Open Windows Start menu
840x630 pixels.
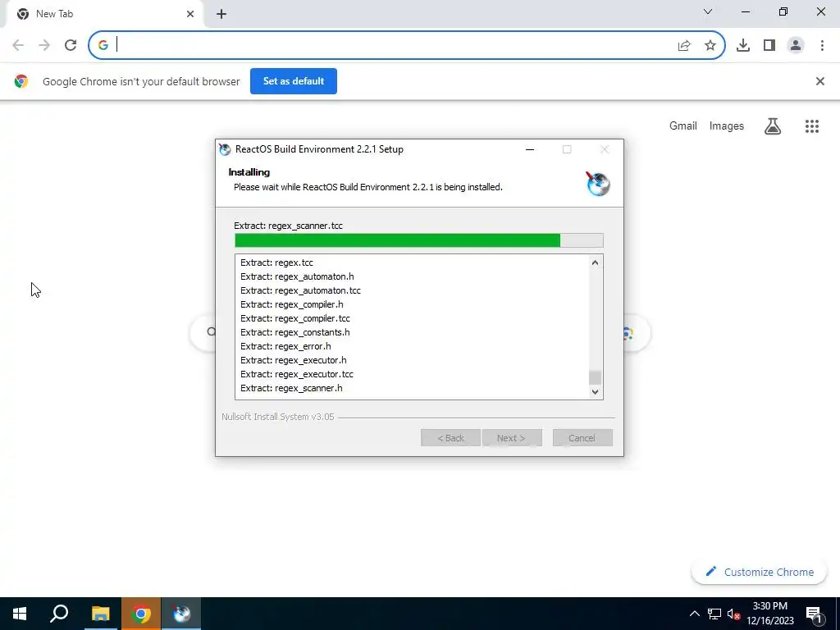click(x=20, y=614)
